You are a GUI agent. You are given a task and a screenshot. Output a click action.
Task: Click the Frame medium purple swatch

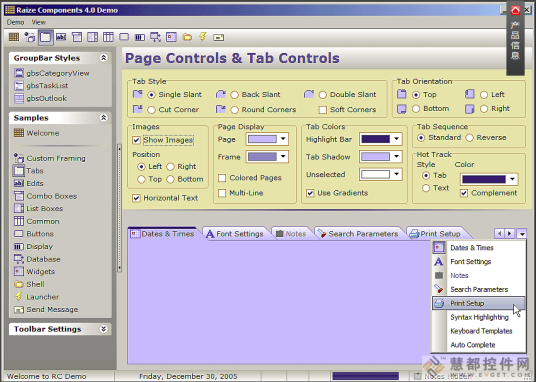[x=262, y=157]
